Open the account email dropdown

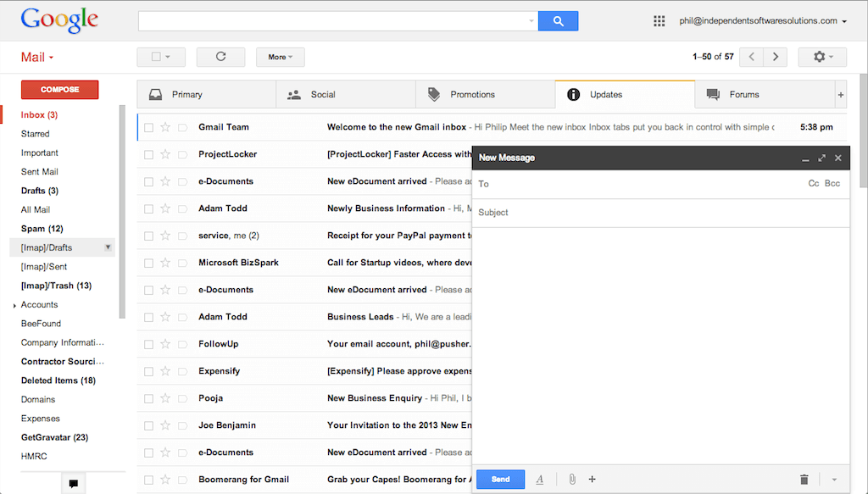click(764, 21)
